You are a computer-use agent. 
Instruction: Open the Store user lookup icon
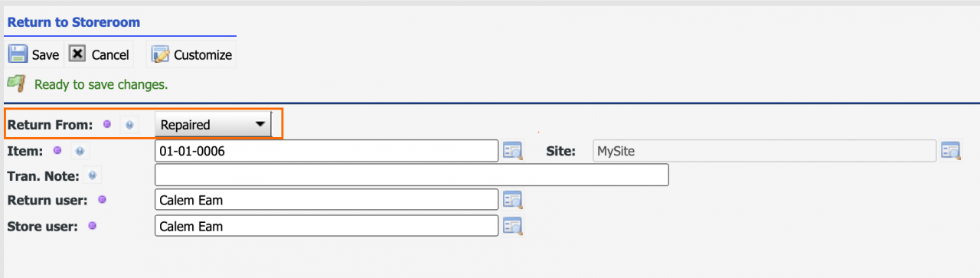click(512, 226)
